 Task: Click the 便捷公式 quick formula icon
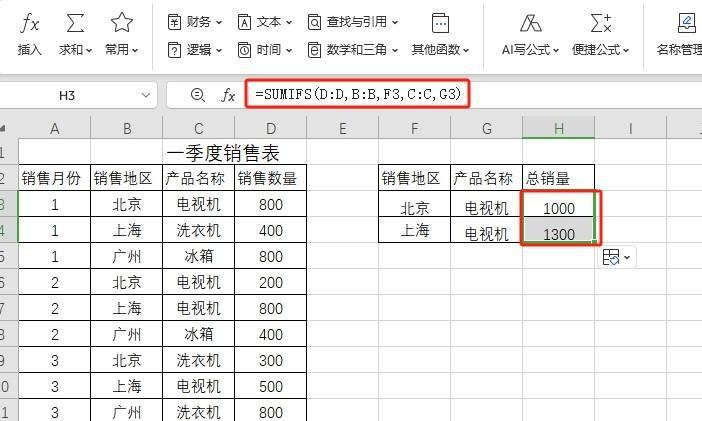(x=600, y=22)
